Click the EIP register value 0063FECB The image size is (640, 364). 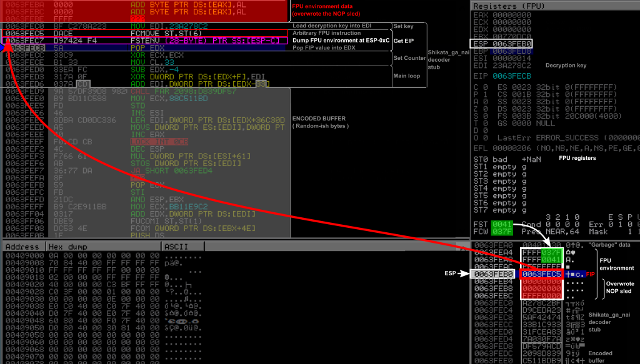coord(512,76)
